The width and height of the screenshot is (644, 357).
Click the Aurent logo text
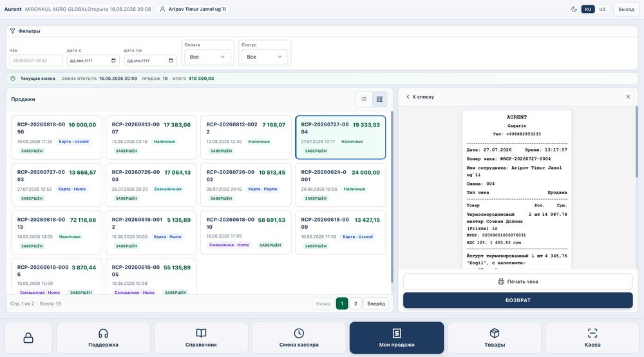[13, 9]
